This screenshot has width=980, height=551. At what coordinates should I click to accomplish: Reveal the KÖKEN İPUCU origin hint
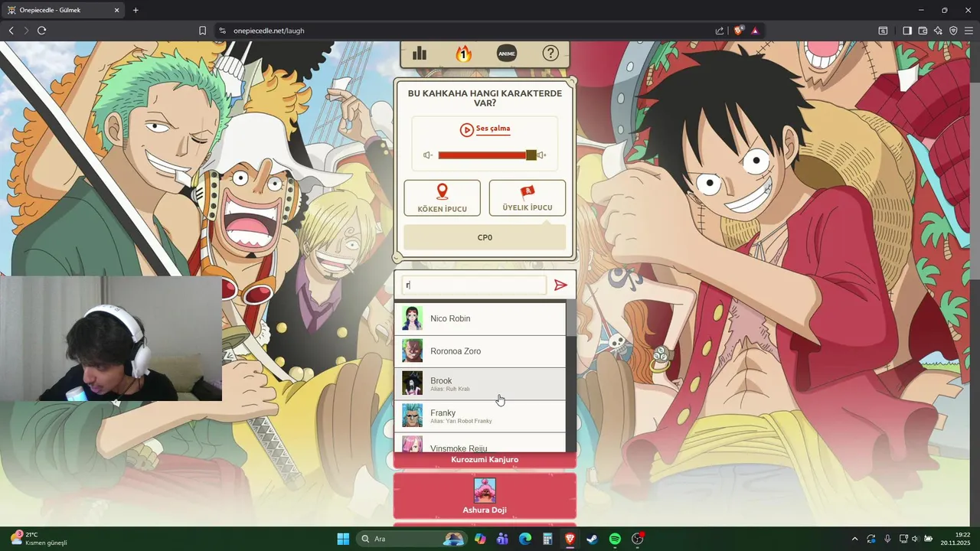(442, 198)
